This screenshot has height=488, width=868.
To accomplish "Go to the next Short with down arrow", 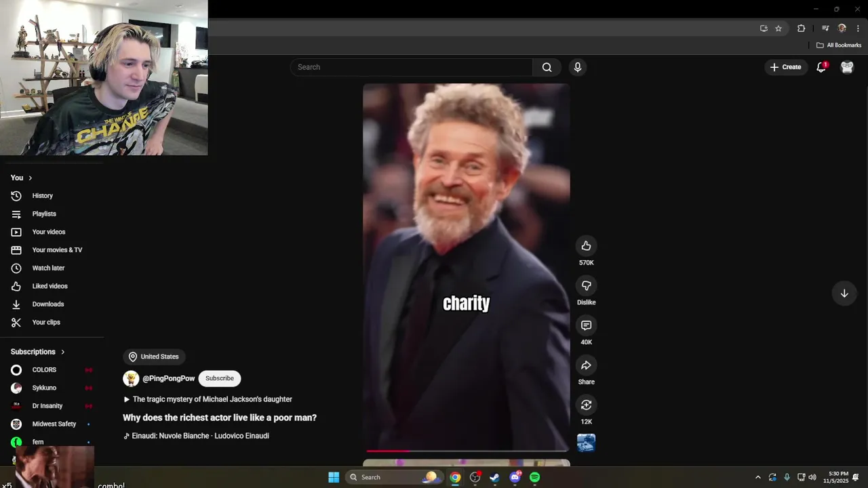I will (x=844, y=293).
